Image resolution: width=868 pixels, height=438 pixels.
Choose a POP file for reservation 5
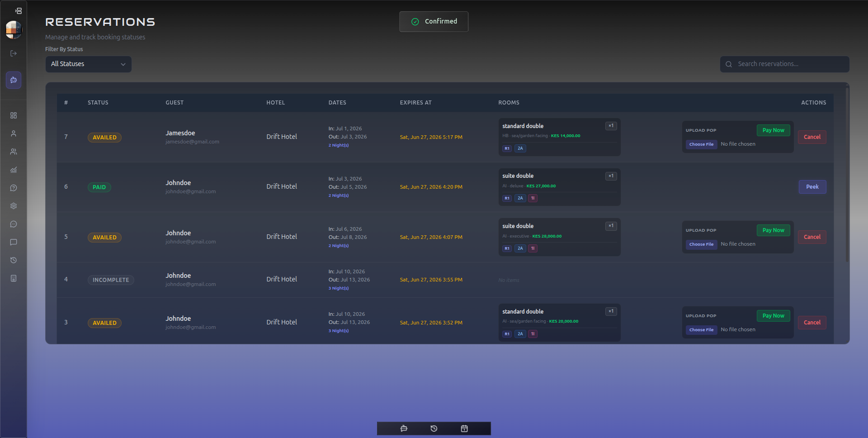coord(701,244)
